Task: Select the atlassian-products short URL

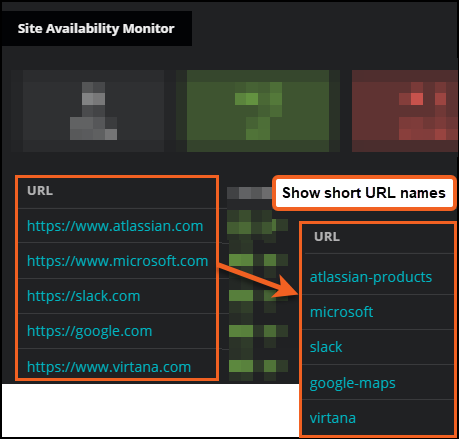Action: (x=371, y=277)
